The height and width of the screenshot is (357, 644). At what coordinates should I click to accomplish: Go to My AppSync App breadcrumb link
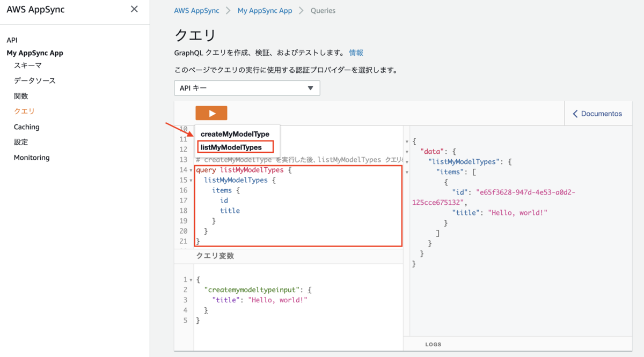(x=265, y=10)
